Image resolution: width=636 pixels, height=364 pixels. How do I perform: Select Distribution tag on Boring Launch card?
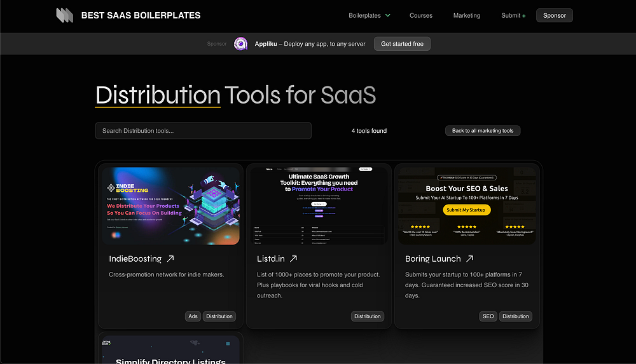(x=516, y=316)
